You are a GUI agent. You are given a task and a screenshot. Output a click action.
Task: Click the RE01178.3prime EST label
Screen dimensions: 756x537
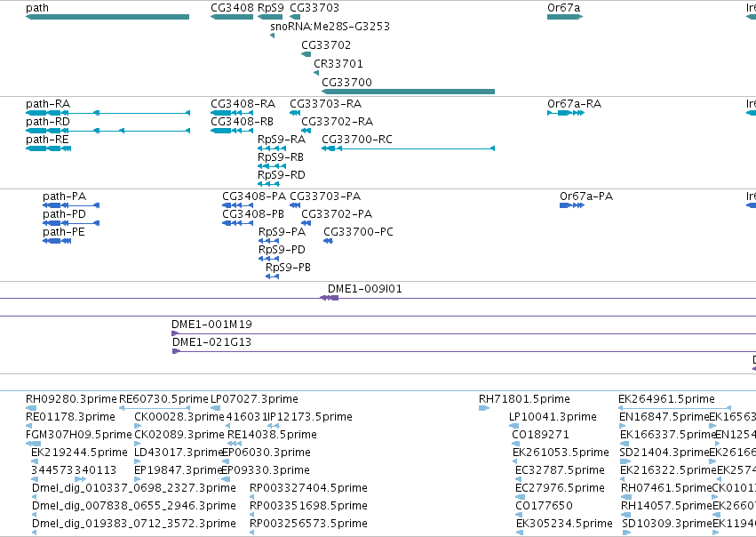(x=70, y=417)
